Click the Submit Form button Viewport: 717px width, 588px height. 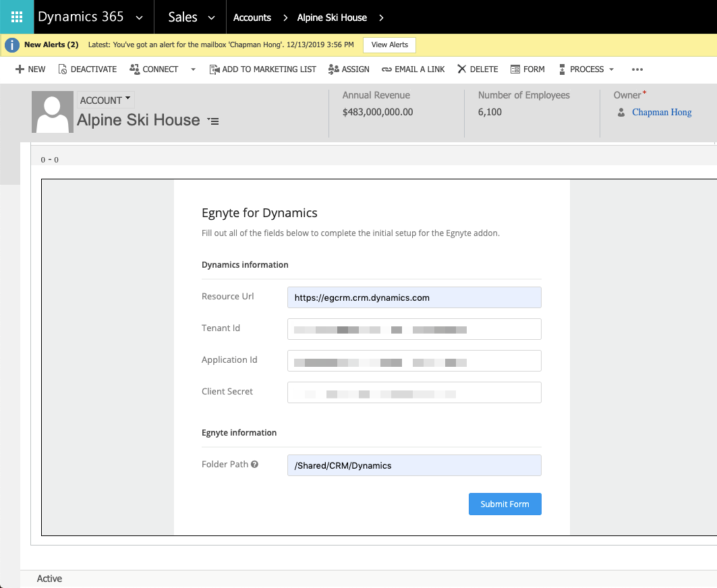tap(505, 504)
